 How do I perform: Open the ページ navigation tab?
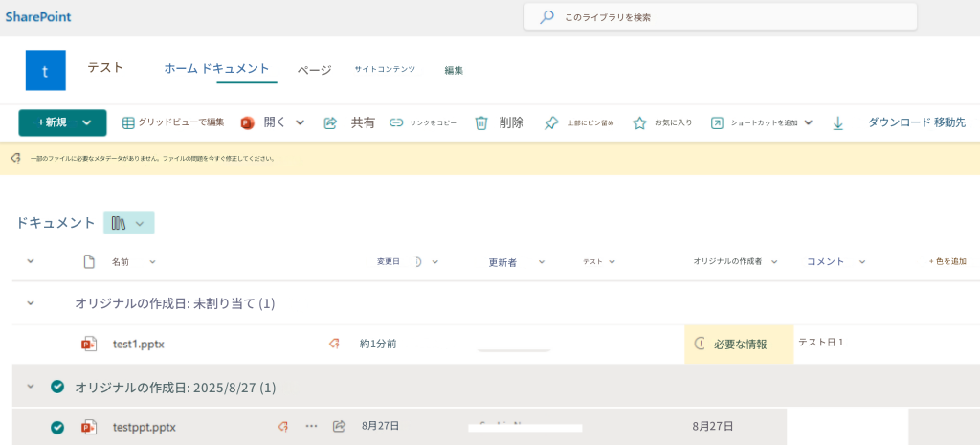coord(314,70)
